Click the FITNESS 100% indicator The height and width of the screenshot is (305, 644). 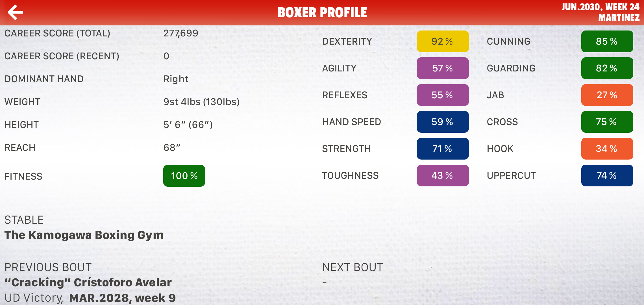(x=184, y=176)
